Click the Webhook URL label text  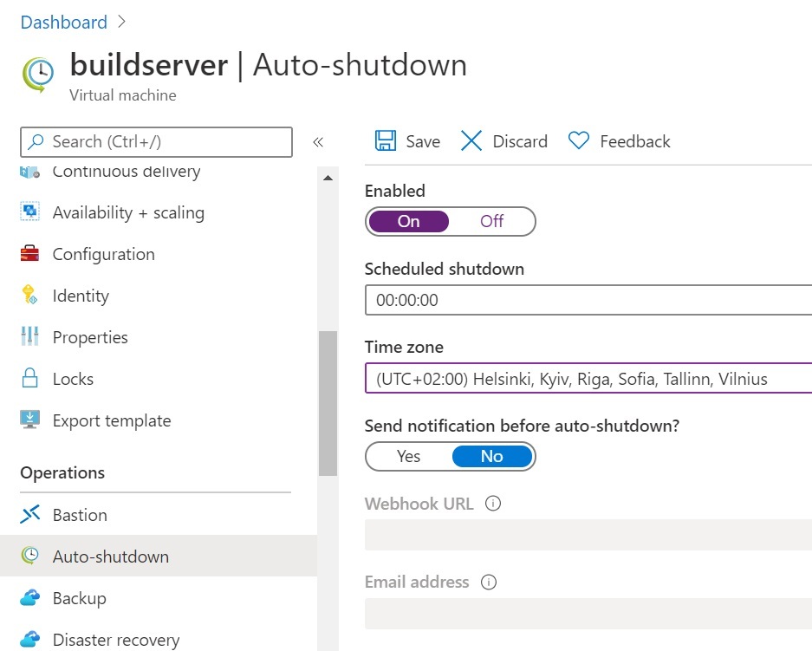click(x=419, y=504)
